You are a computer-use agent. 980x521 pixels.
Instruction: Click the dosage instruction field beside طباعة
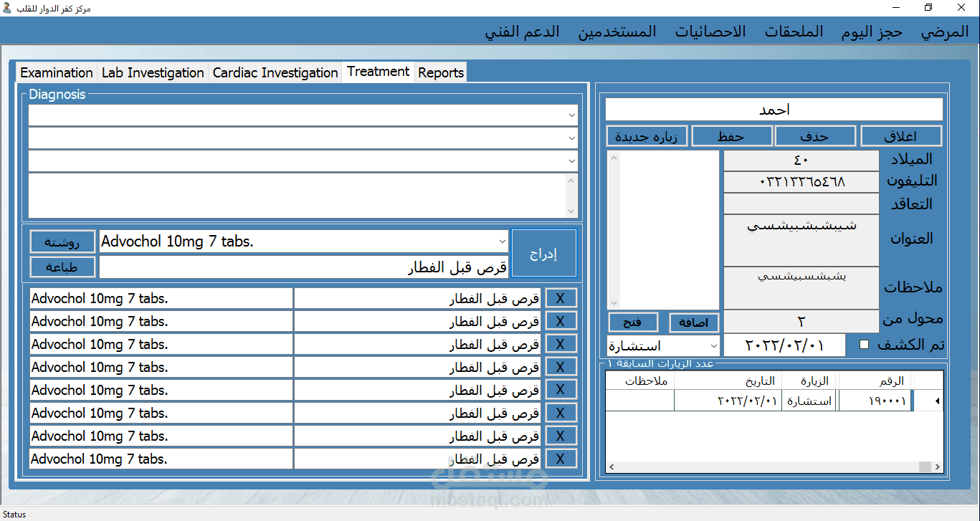304,267
